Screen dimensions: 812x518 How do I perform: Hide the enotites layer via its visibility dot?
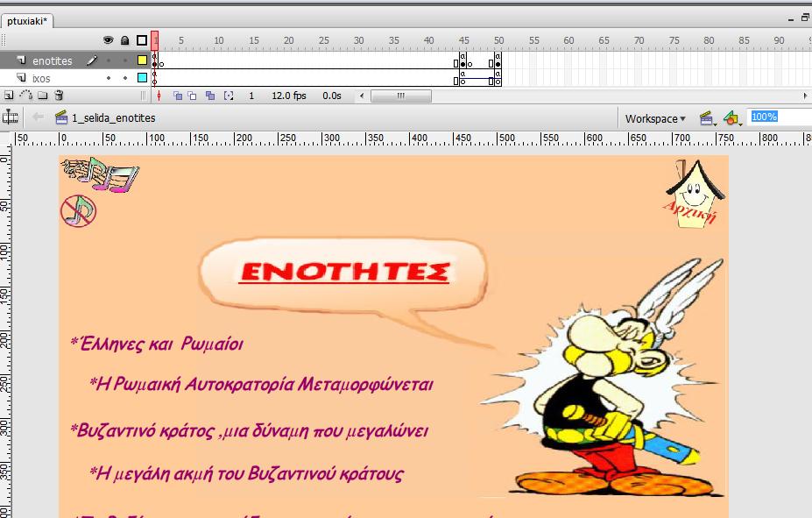click(x=109, y=60)
